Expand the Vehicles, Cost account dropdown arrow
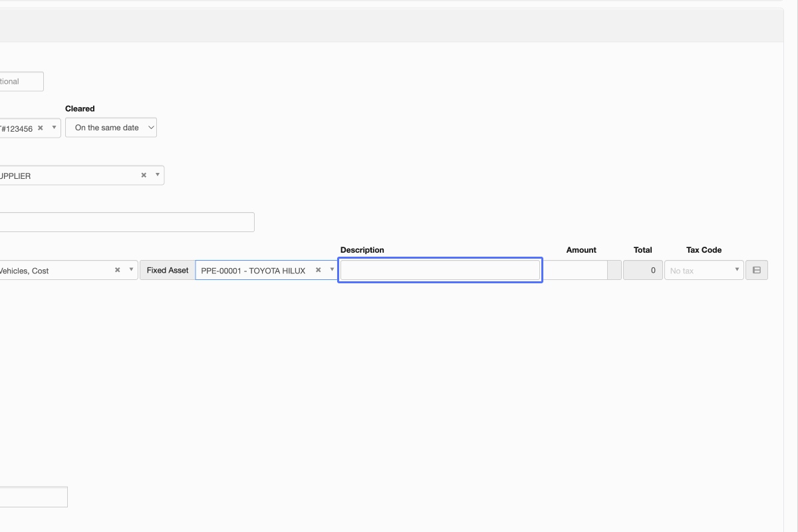 tap(130, 270)
